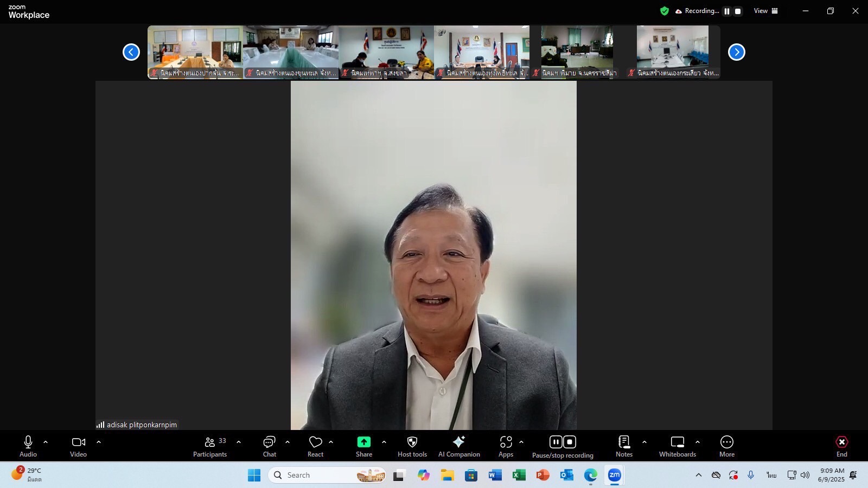
Task: Open Outlook from the taskbar
Action: click(x=566, y=475)
